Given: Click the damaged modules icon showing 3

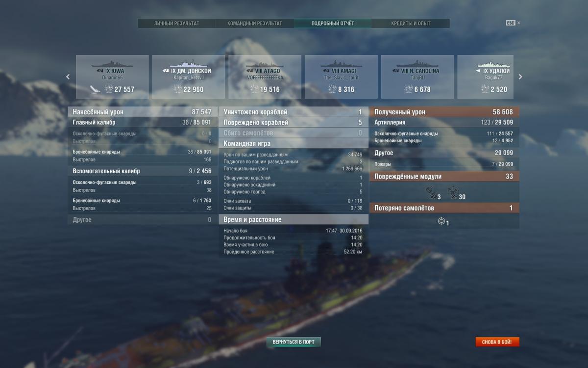Looking at the screenshot, I should pos(430,192).
